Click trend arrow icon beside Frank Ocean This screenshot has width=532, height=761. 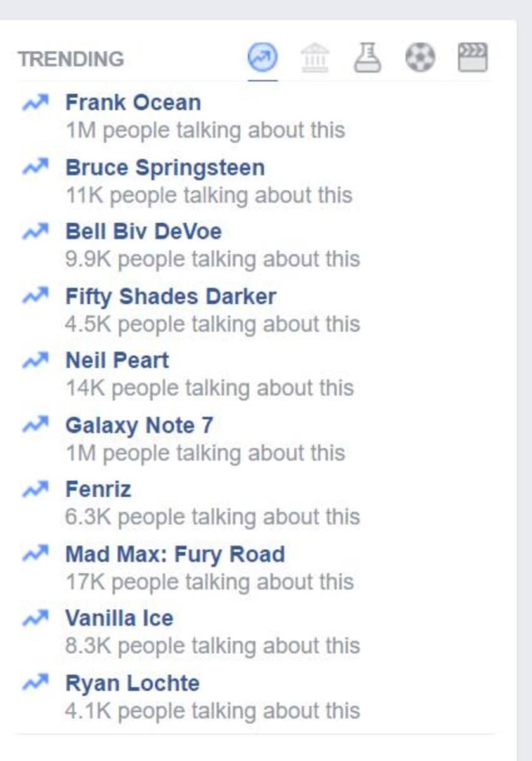[x=36, y=102]
